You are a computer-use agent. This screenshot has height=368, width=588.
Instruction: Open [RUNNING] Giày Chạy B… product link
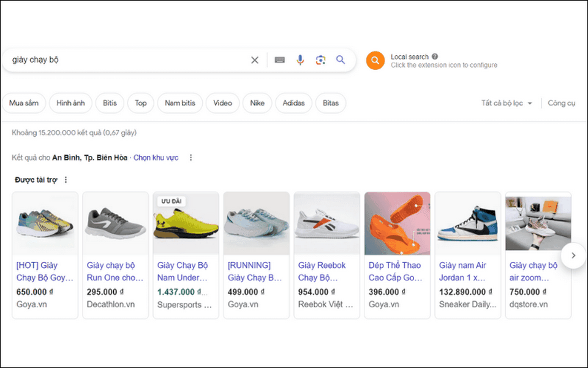[255, 272]
